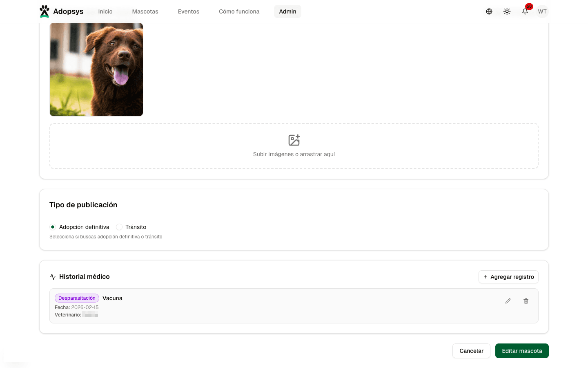The width and height of the screenshot is (588, 368).
Task: Click the image upload icon
Action: [294, 140]
